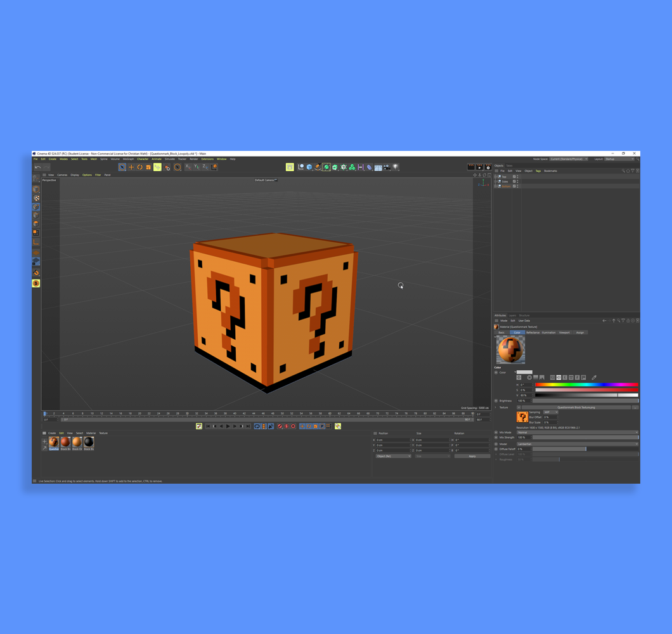Image resolution: width=672 pixels, height=634 pixels.
Task: Open Edit Render Settings gear clapper icon
Action: [x=488, y=167]
